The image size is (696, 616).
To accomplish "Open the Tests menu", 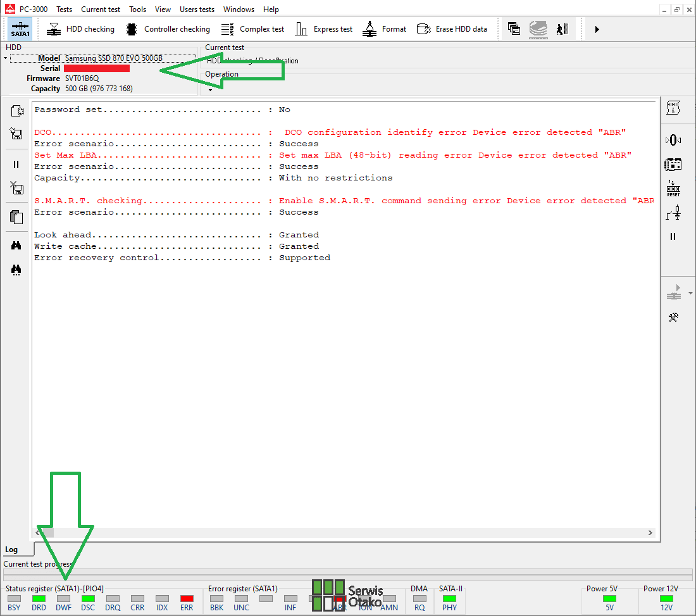I will click(64, 9).
